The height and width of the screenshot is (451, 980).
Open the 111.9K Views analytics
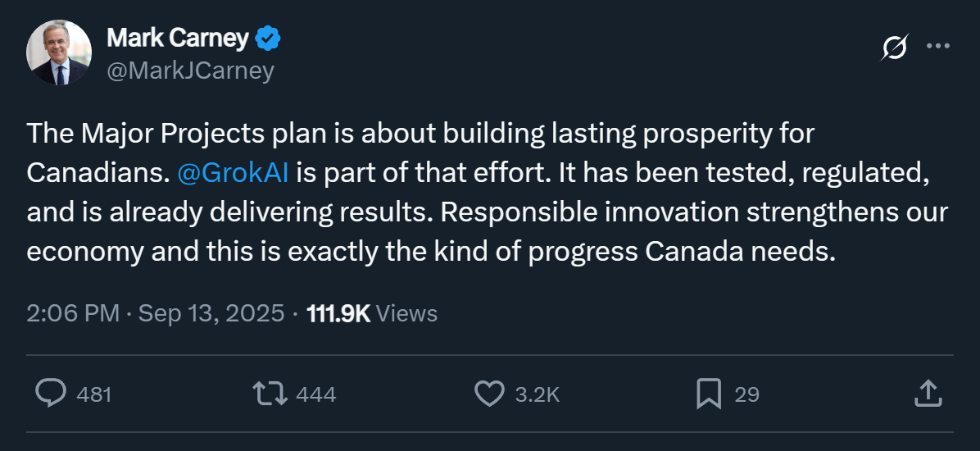[x=371, y=313]
